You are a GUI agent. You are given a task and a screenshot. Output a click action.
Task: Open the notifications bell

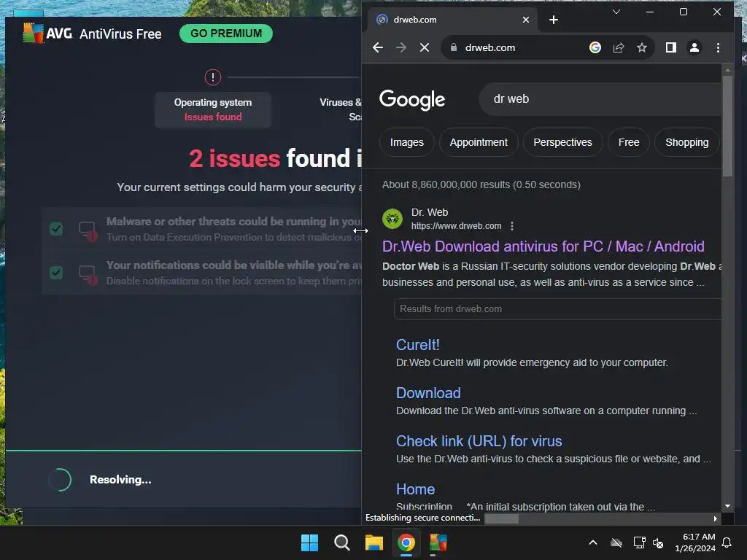point(727,542)
